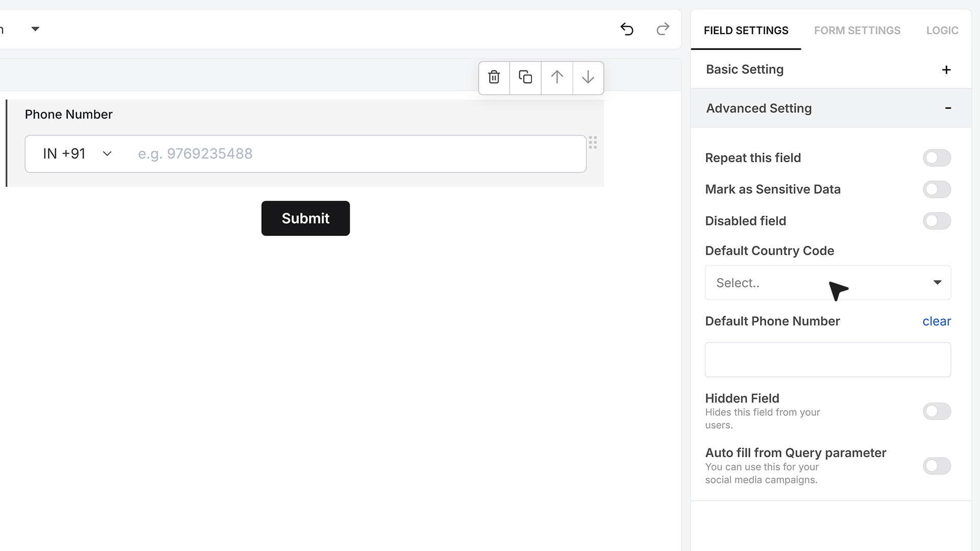
Task: Delete the Phone Number field with trash icon
Action: click(494, 78)
